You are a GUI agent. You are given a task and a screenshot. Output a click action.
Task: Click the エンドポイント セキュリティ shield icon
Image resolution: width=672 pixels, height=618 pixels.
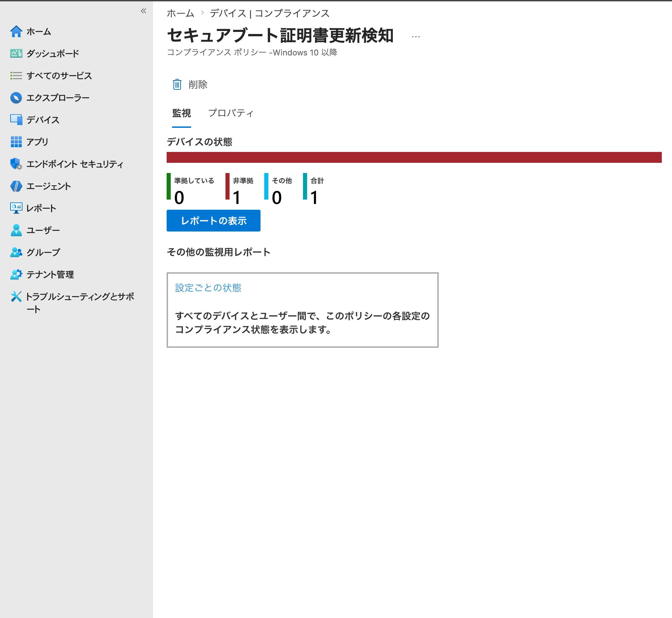16,164
